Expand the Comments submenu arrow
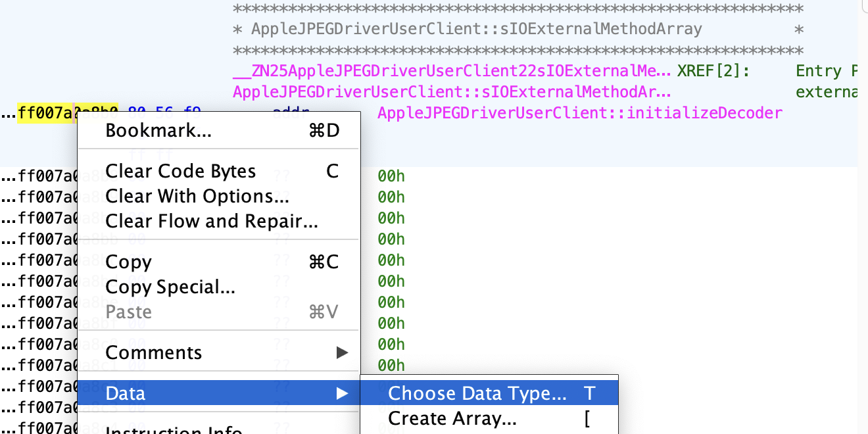Image resolution: width=868 pixels, height=434 pixels. pyautogui.click(x=342, y=352)
